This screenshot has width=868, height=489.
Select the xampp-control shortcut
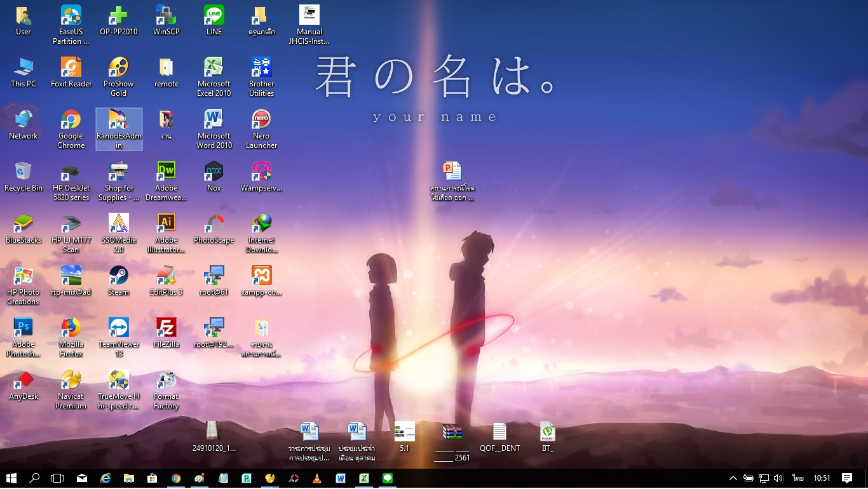point(261,281)
